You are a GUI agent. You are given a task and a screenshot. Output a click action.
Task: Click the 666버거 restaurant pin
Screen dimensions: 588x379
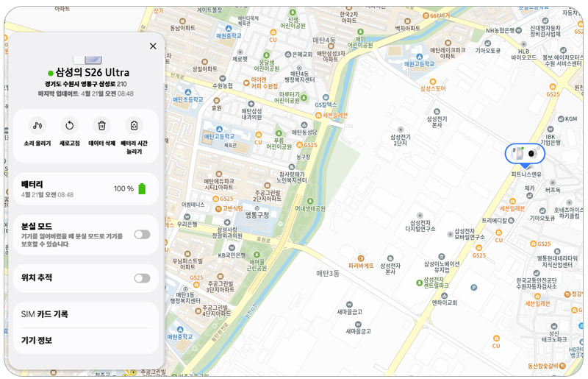pyautogui.click(x=426, y=15)
